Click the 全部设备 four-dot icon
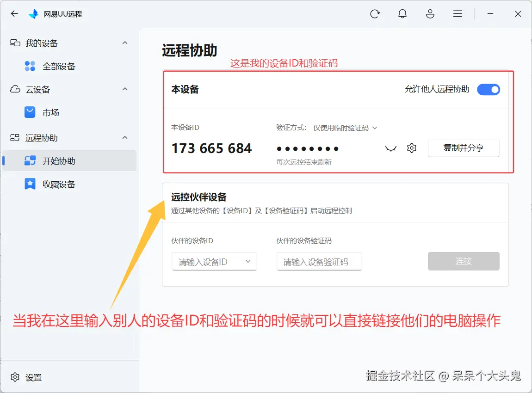 tap(30, 66)
